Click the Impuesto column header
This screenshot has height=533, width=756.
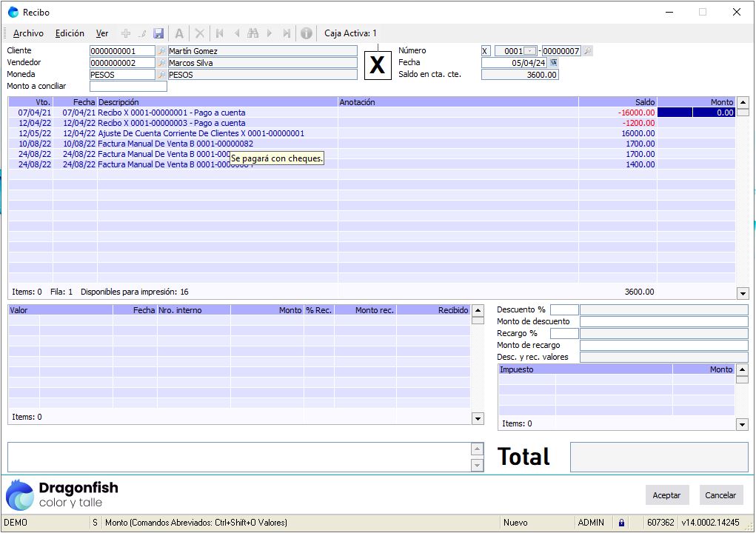[x=585, y=369]
